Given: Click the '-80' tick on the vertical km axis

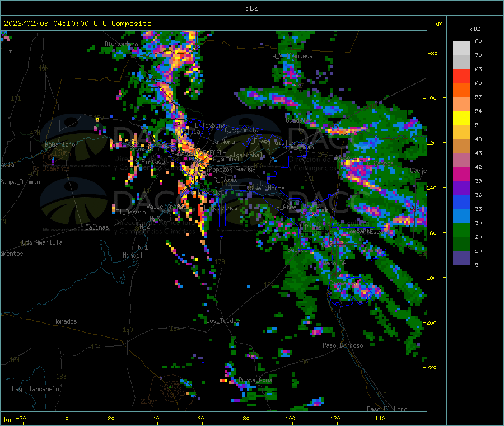Looking at the screenshot, I should [x=433, y=53].
